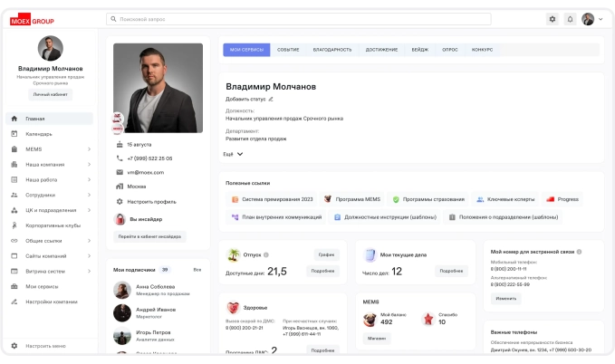Viewport: 615px width, 364px height.
Task: Click Изменить emergency number button
Action: pyautogui.click(x=506, y=299)
